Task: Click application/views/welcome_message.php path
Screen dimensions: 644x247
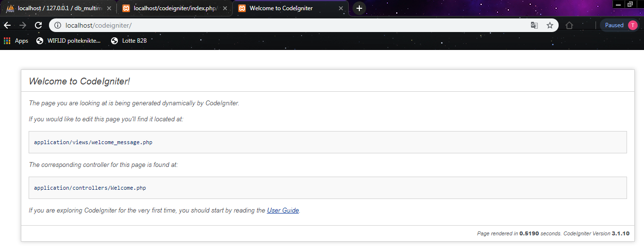Action: point(94,142)
